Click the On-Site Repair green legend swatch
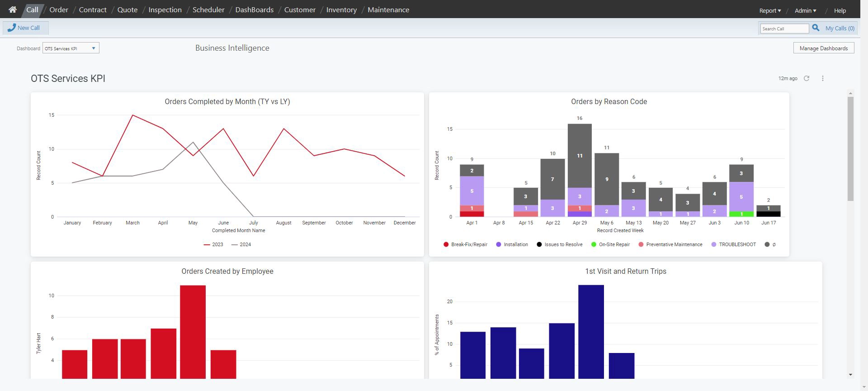 point(594,244)
